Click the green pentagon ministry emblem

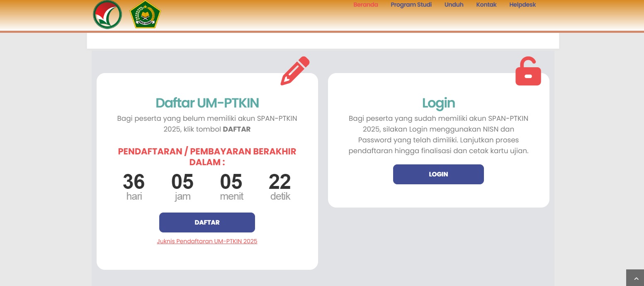click(145, 15)
